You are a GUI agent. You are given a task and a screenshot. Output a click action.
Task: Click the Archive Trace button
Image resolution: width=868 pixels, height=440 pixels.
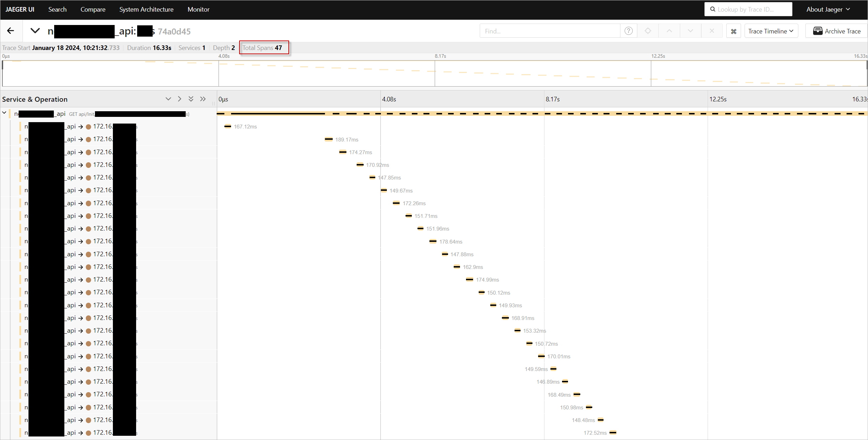point(836,31)
